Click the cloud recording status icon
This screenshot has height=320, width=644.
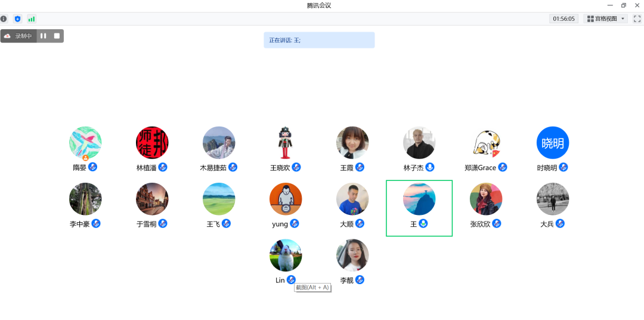click(7, 36)
